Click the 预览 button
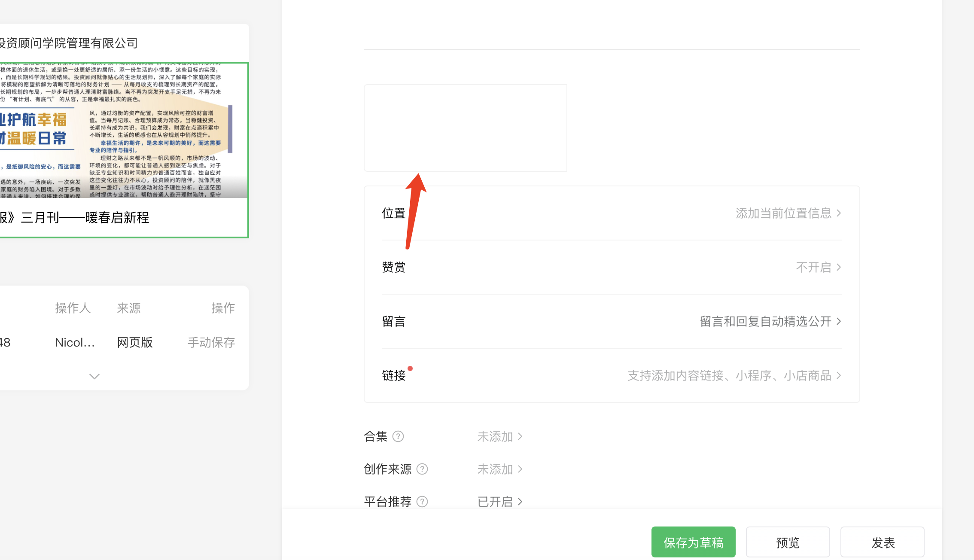This screenshot has height=560, width=974. coord(788,542)
